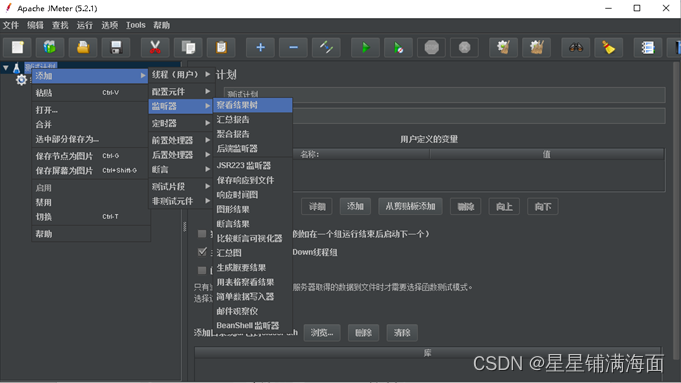
Task: Click Start no pauses icon
Action: tap(398, 47)
